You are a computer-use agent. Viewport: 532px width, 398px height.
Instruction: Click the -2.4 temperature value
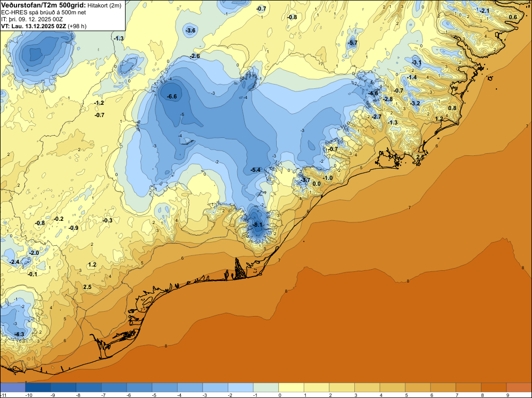14,262
